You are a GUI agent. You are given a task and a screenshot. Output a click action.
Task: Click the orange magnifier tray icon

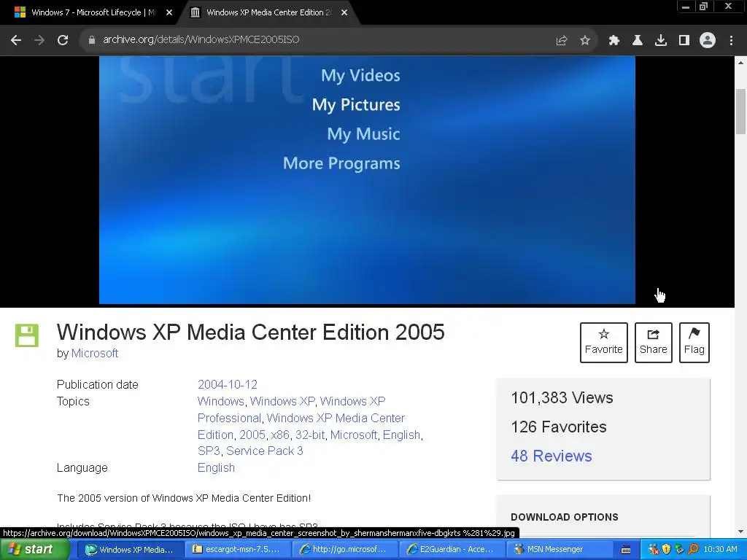tap(693, 550)
